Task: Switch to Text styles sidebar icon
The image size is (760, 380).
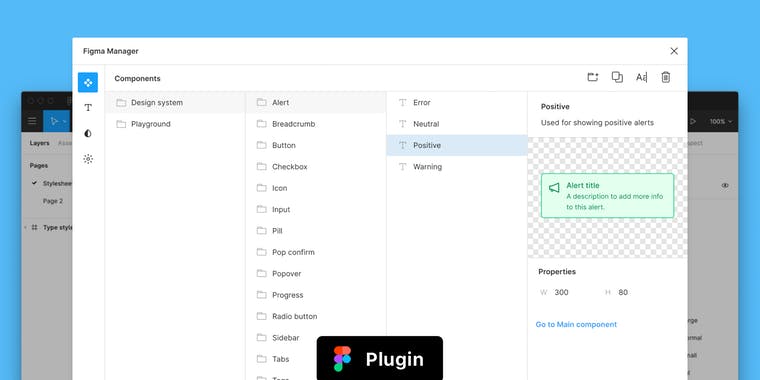Action: coord(88,108)
